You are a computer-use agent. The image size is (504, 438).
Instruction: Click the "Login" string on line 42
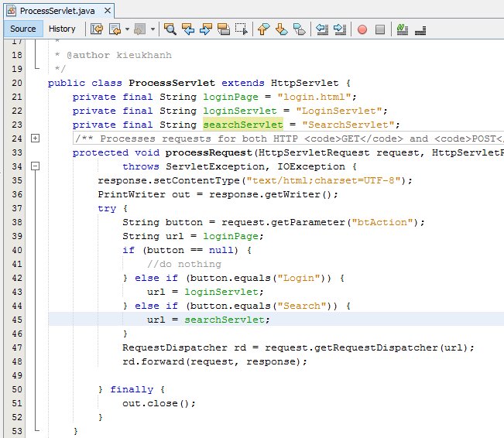point(299,278)
